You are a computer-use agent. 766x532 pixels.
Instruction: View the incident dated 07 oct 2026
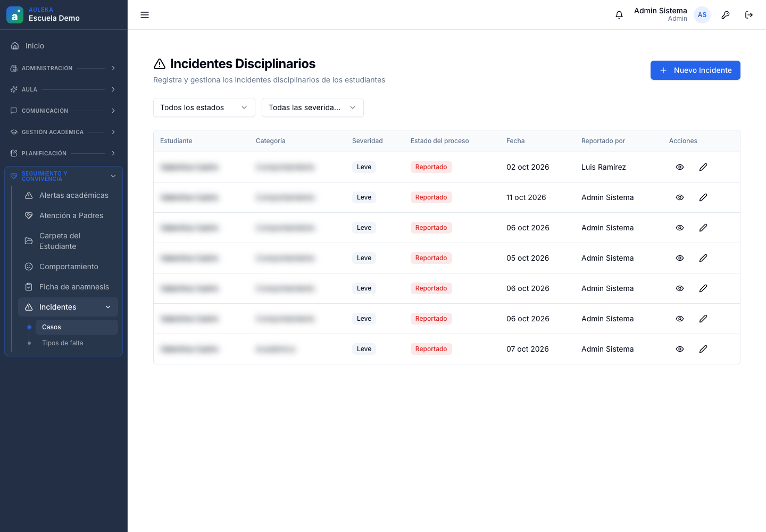[x=680, y=349]
